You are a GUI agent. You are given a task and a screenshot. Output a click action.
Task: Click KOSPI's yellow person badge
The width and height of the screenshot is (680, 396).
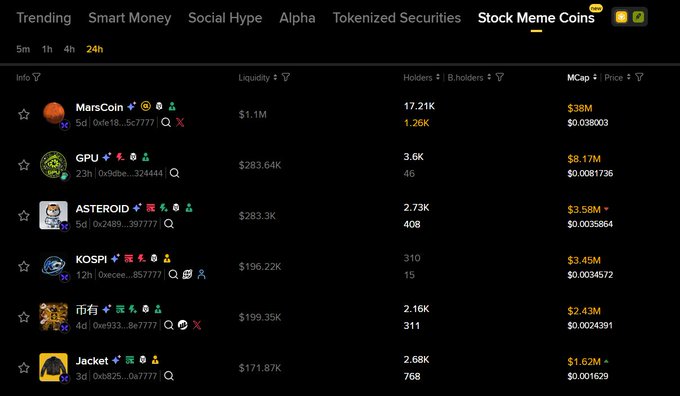click(167, 259)
